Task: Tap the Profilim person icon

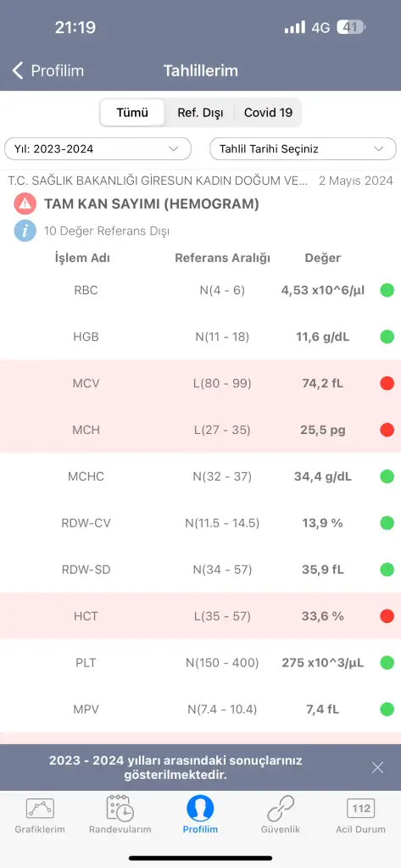Action: (x=200, y=809)
